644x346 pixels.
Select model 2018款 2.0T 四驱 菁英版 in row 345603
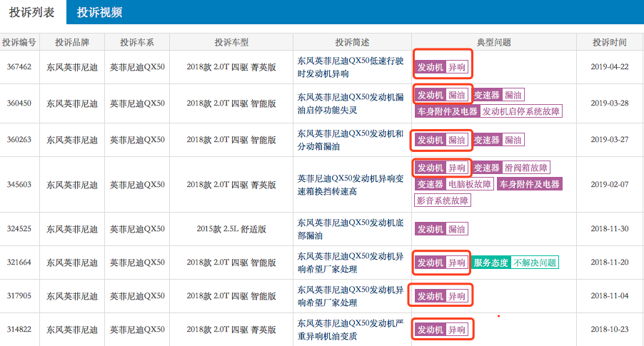231,185
